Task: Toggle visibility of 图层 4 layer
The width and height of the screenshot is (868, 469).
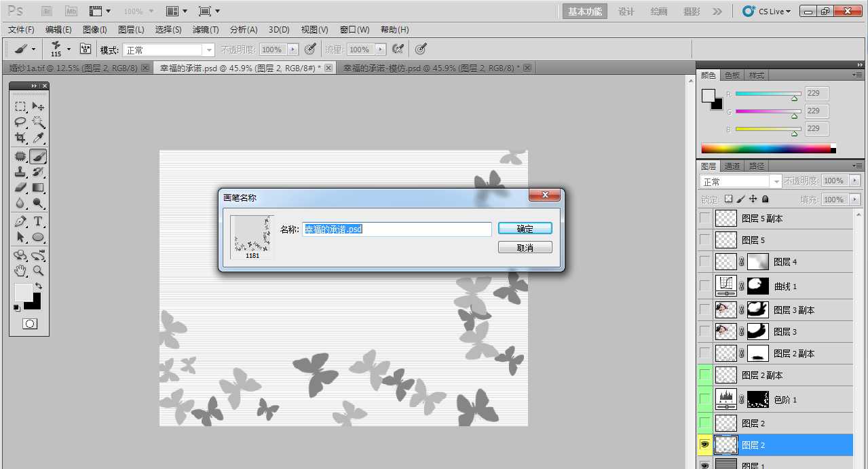Action: tap(705, 262)
